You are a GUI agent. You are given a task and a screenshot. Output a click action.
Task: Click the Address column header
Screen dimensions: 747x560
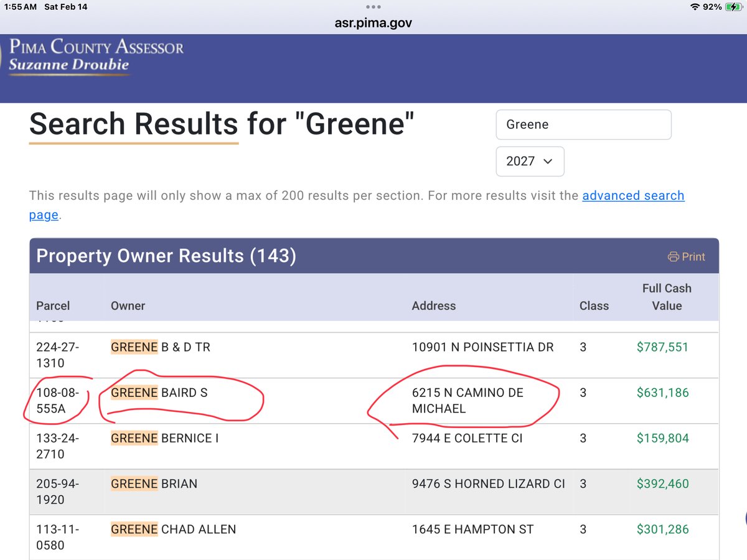434,306
